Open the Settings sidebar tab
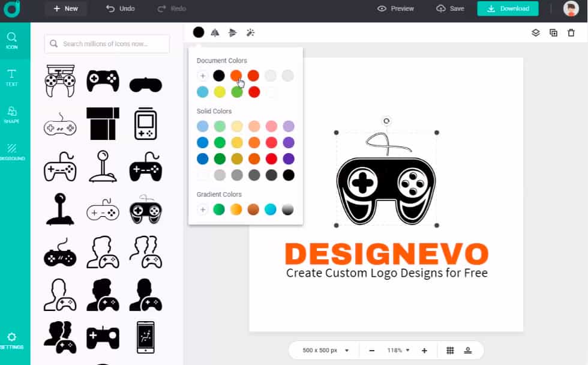The height and width of the screenshot is (365, 588). point(11,340)
